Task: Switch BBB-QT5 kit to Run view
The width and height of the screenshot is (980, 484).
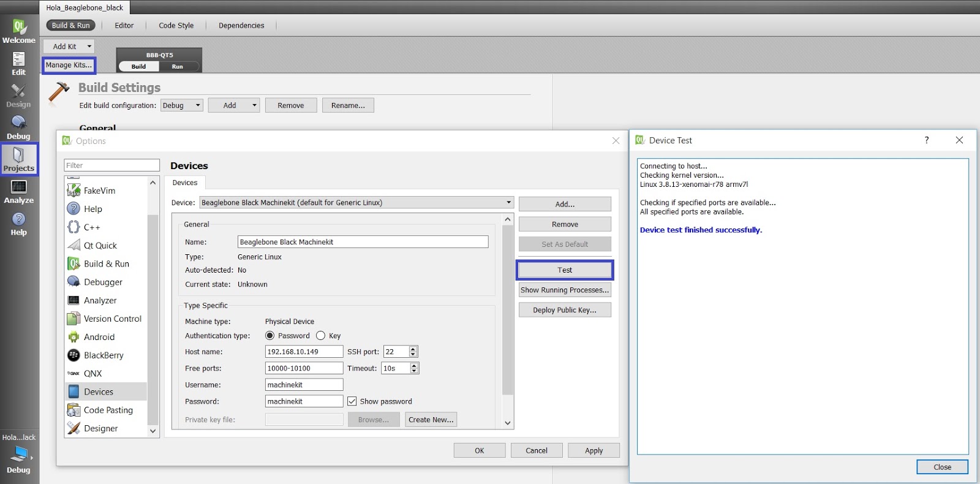Action: 178,66
